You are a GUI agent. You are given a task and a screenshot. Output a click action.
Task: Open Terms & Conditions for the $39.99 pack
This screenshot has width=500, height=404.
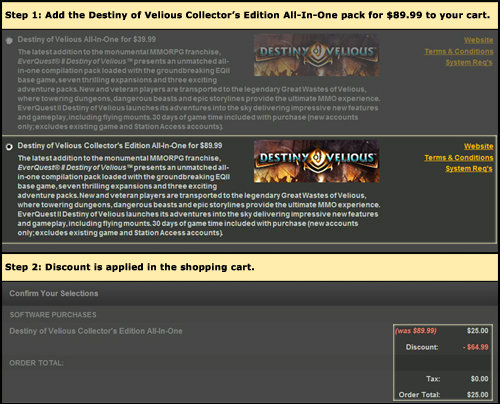pos(459,51)
